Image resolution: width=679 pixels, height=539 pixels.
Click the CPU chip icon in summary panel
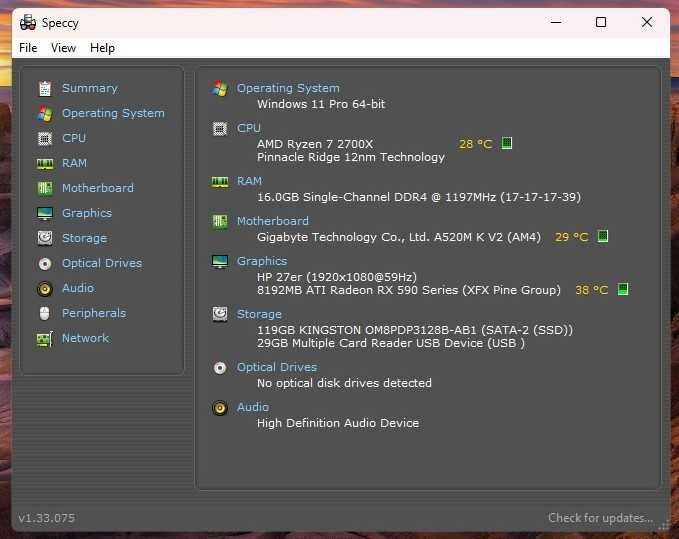point(220,129)
